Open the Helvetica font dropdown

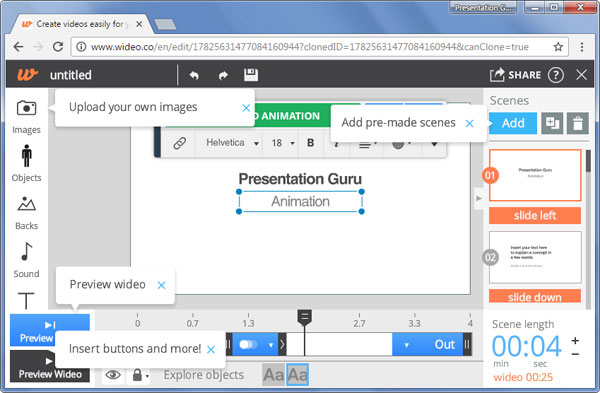(x=232, y=143)
